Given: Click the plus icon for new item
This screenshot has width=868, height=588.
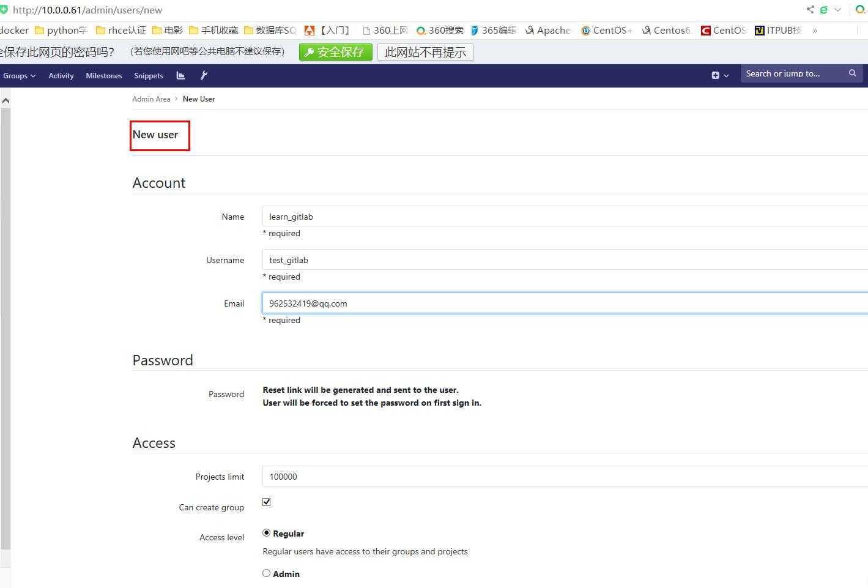Looking at the screenshot, I should point(716,75).
